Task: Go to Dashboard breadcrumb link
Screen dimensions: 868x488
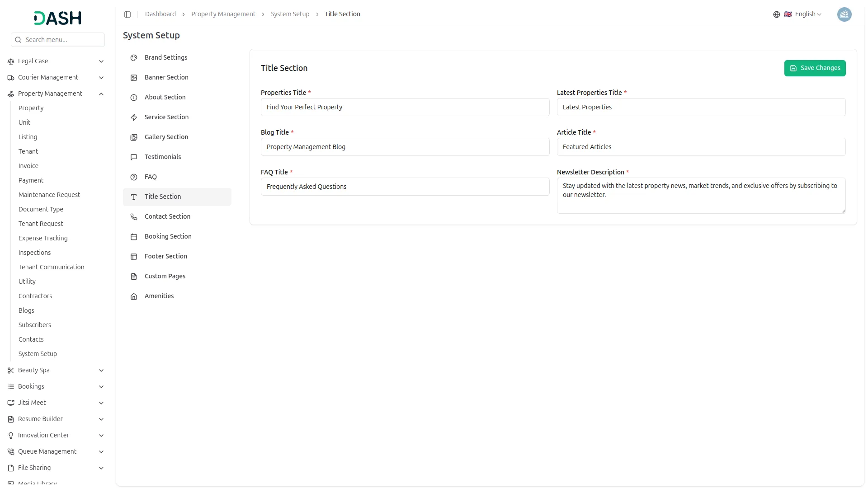Action: 160,14
